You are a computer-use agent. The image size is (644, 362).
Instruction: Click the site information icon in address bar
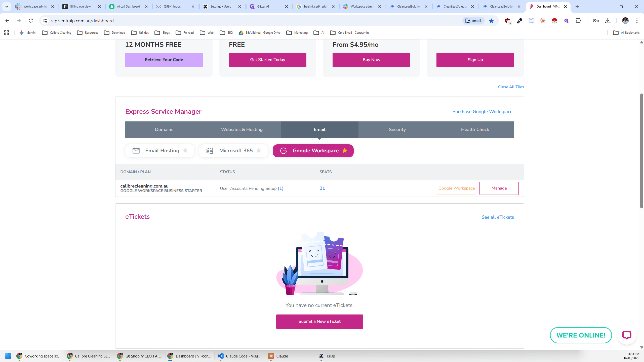[x=45, y=21]
